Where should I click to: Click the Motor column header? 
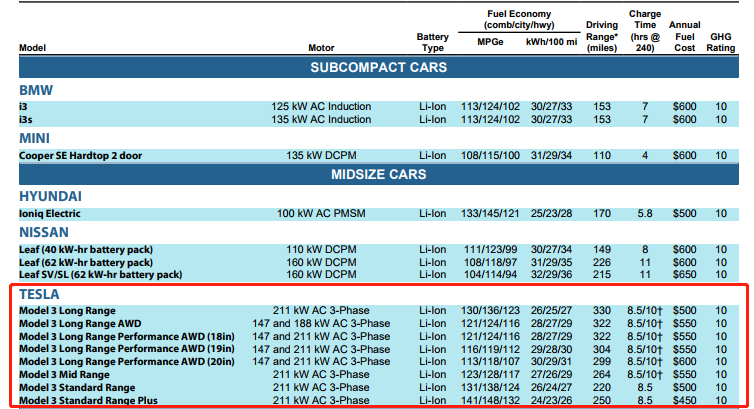(x=321, y=48)
